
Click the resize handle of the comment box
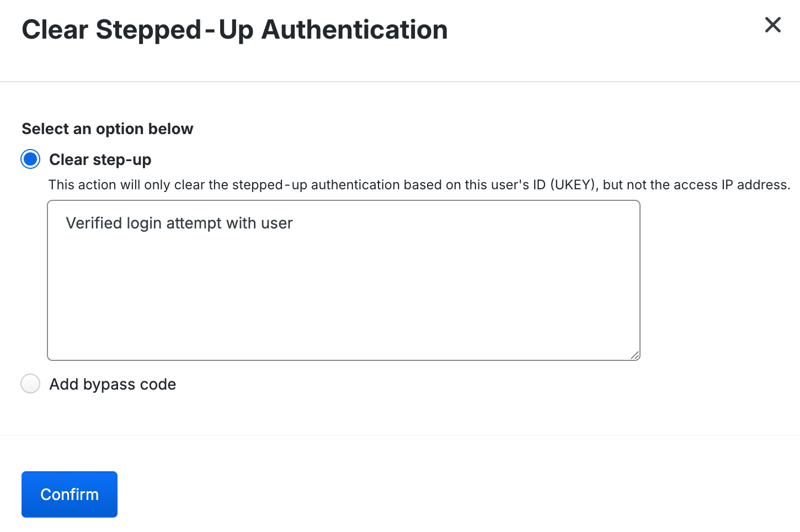[636, 355]
